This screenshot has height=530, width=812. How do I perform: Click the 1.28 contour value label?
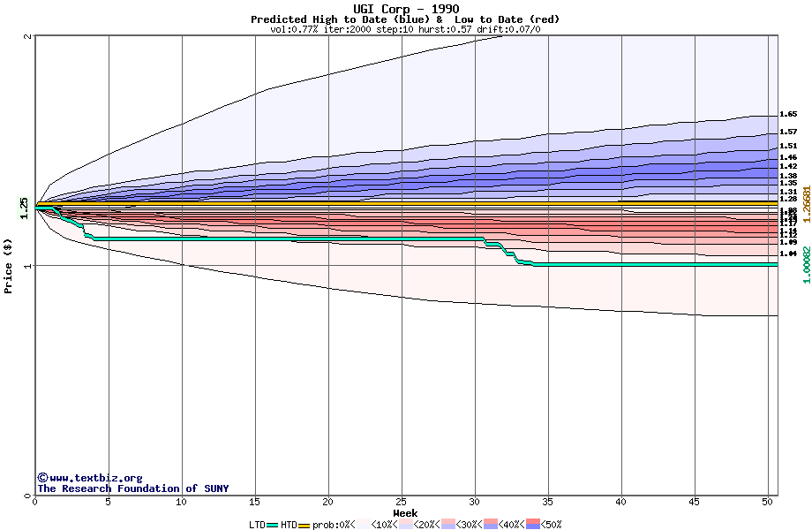click(788, 199)
